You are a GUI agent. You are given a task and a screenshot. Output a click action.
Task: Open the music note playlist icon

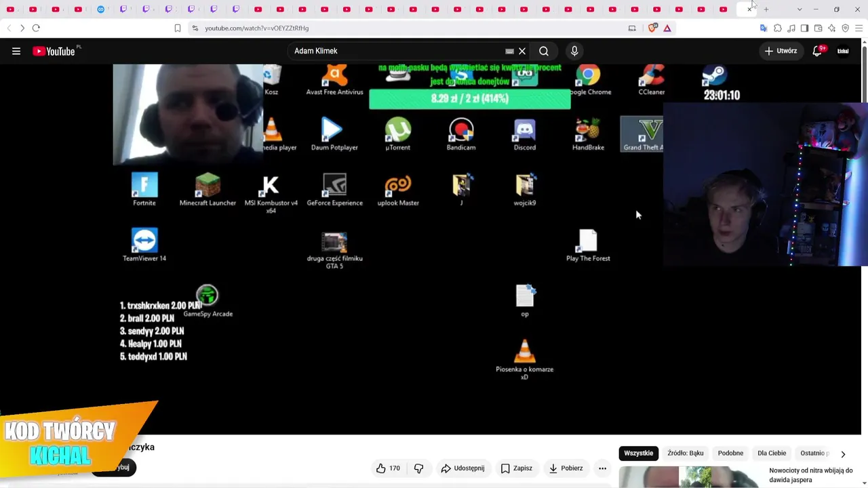click(791, 28)
